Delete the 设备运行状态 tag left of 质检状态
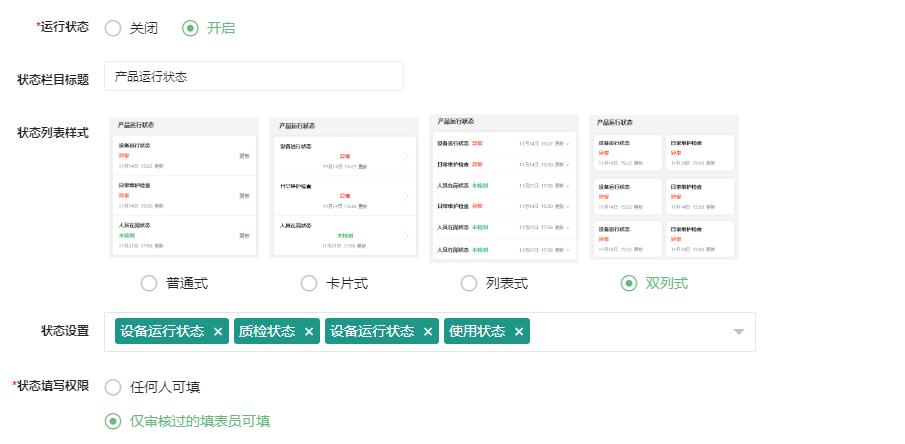This screenshot has width=905, height=444. click(218, 332)
